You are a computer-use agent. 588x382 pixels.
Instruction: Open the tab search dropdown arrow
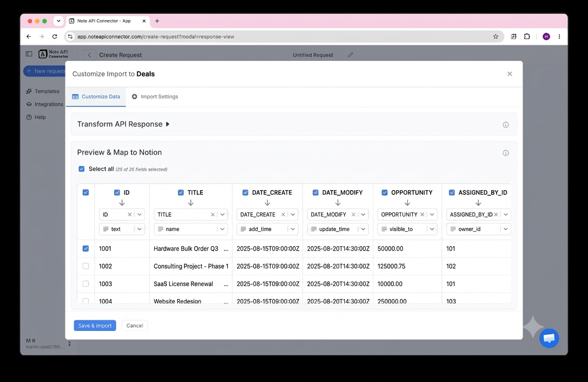point(58,21)
